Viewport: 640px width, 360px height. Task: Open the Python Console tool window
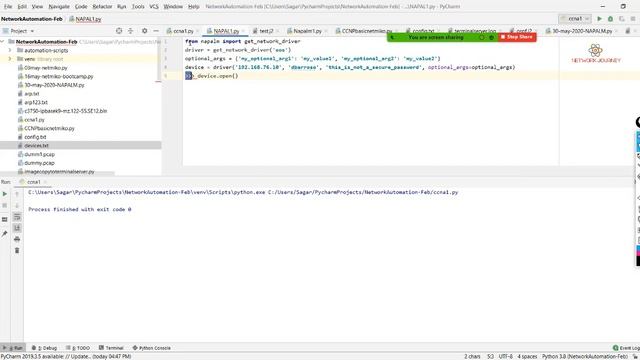click(x=151, y=348)
